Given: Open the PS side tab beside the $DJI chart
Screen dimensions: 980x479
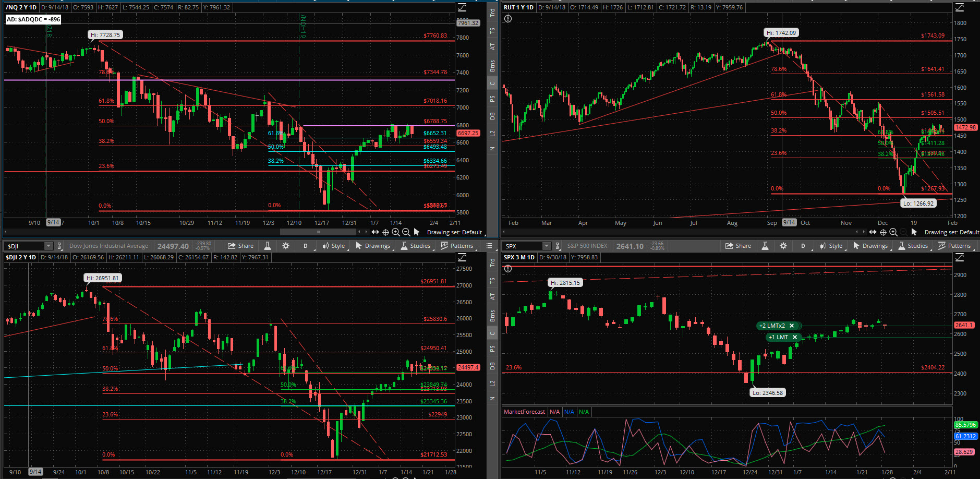Looking at the screenshot, I should pos(492,349).
